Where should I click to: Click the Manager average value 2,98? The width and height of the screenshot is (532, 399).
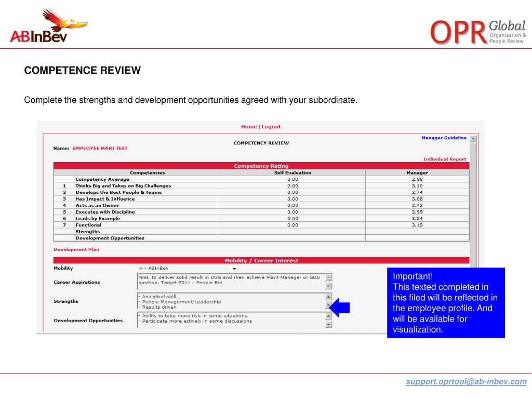417,179
